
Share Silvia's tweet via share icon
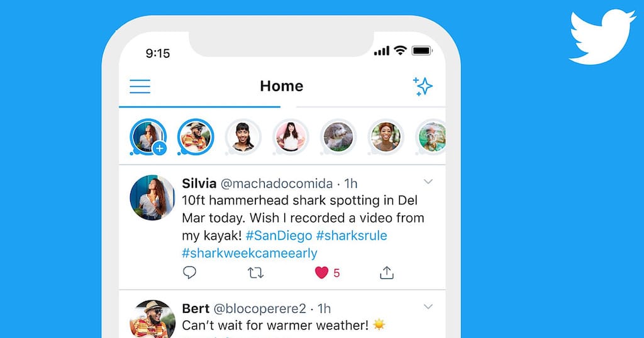click(387, 273)
